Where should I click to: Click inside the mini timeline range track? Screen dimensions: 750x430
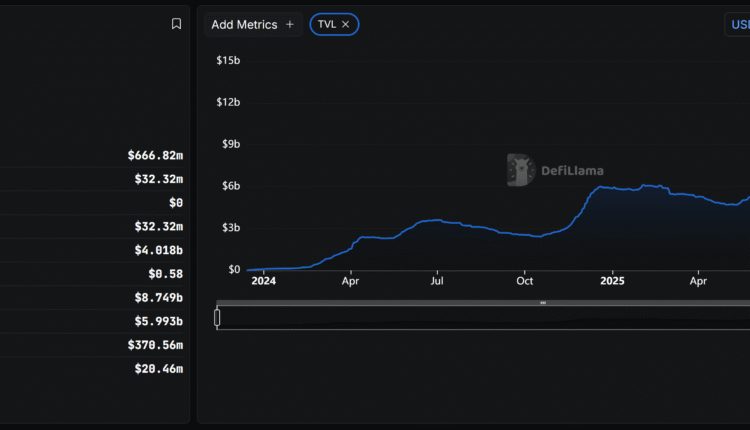(x=480, y=319)
